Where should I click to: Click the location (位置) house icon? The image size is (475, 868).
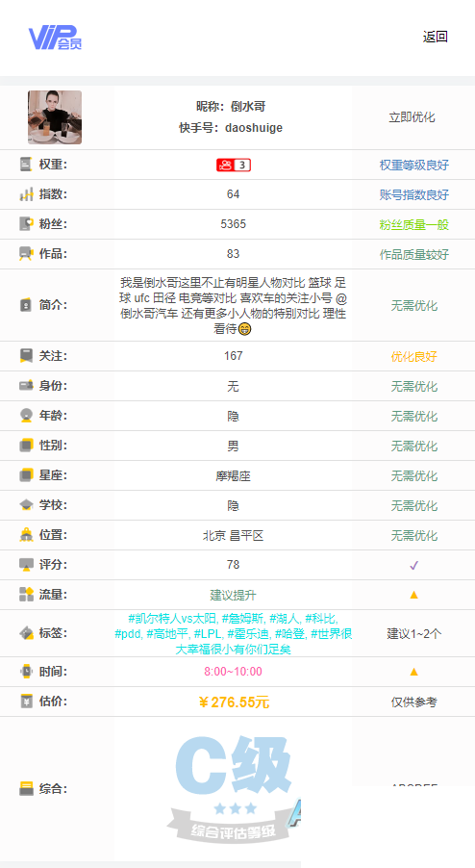tap(26, 535)
